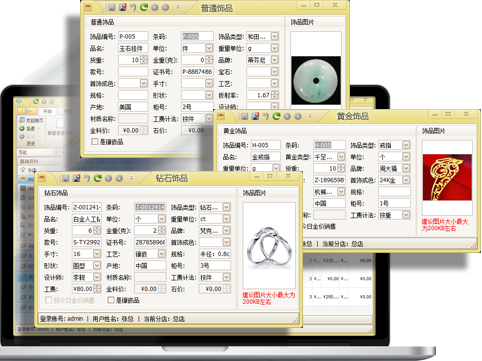Click 当前分店: 总店 status in 黄金饰品 window
482x361 pixels.
343,244
